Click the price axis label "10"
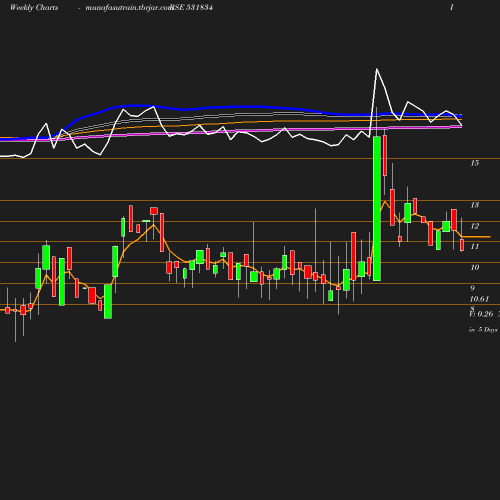Viewport: 500px width, 500px height. [475, 267]
